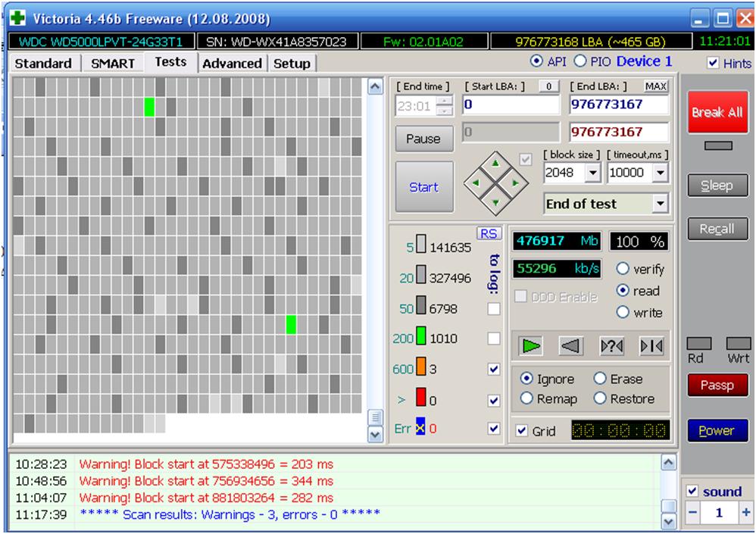Select the API radio button
Viewport: 756px width, 534px height.
pyautogui.click(x=536, y=61)
